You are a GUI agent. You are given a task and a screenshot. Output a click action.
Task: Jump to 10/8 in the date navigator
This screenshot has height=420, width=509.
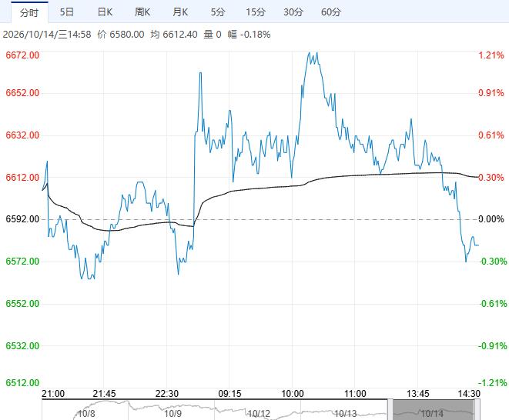[86, 414]
